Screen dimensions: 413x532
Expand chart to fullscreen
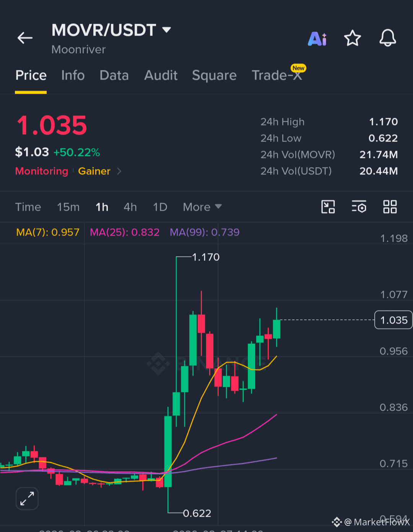(x=27, y=498)
